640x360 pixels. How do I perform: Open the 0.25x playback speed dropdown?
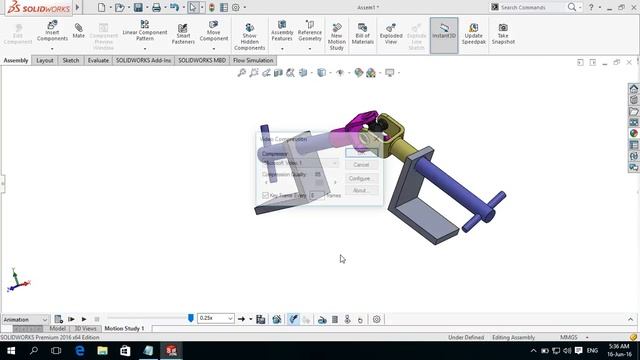216,318
